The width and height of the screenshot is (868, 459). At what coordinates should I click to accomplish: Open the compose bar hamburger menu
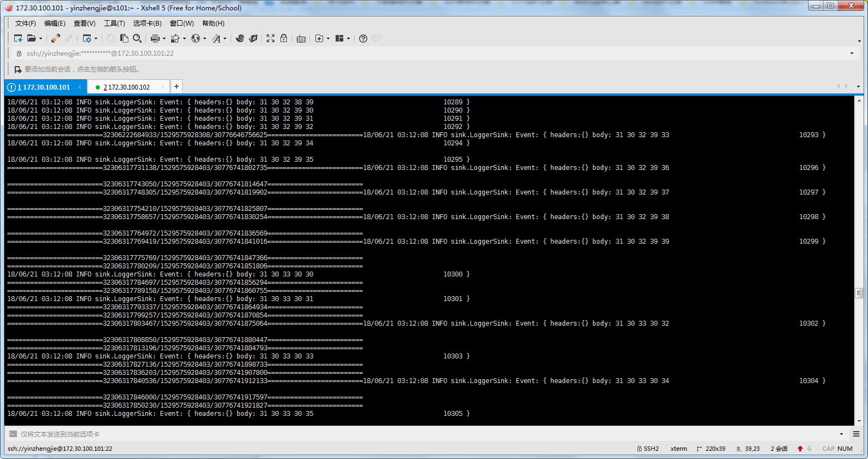pyautogui.click(x=857, y=434)
